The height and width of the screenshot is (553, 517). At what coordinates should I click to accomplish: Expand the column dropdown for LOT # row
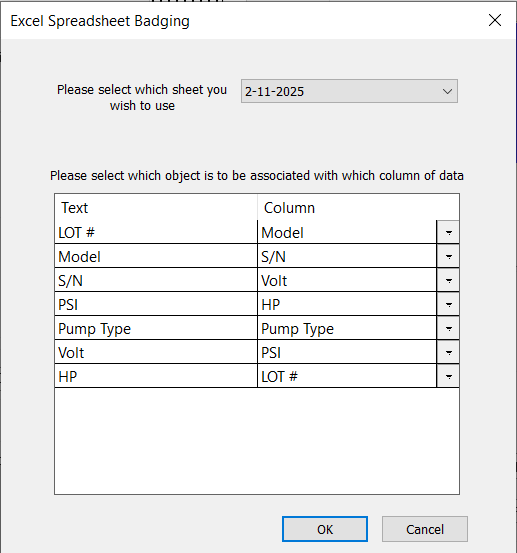click(x=448, y=232)
